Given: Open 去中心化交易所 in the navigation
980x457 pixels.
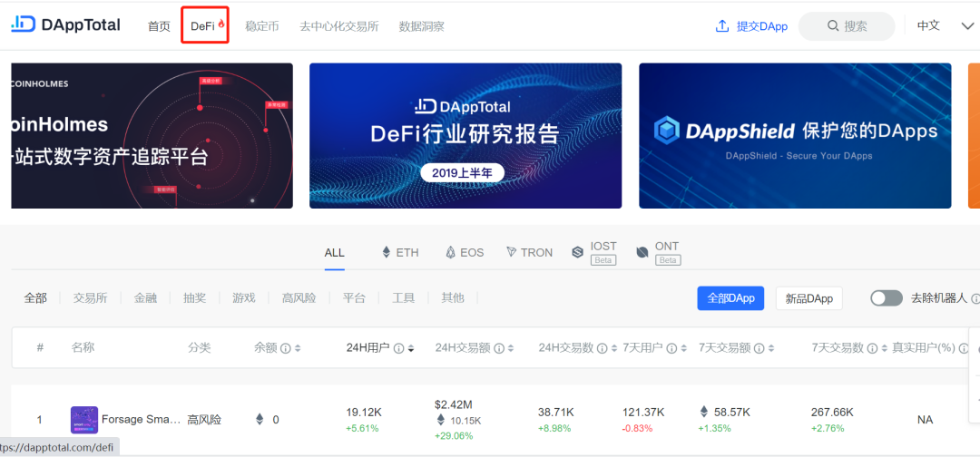Looking at the screenshot, I should click(338, 26).
